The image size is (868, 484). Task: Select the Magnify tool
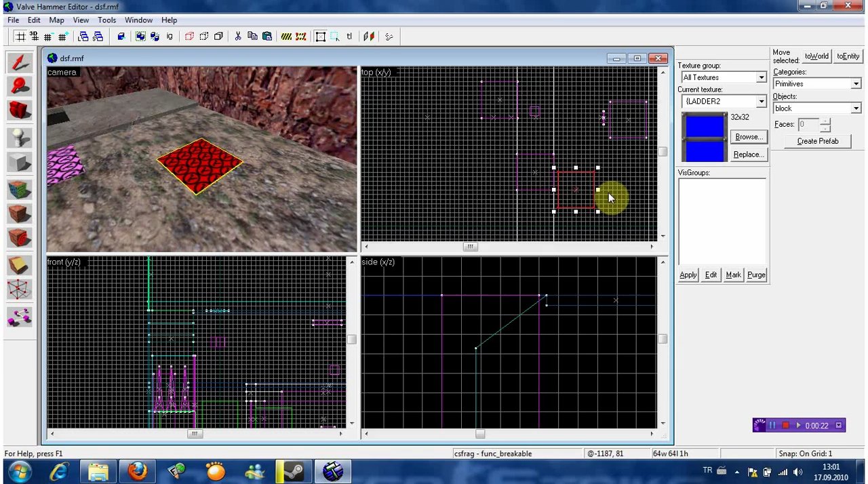click(20, 85)
